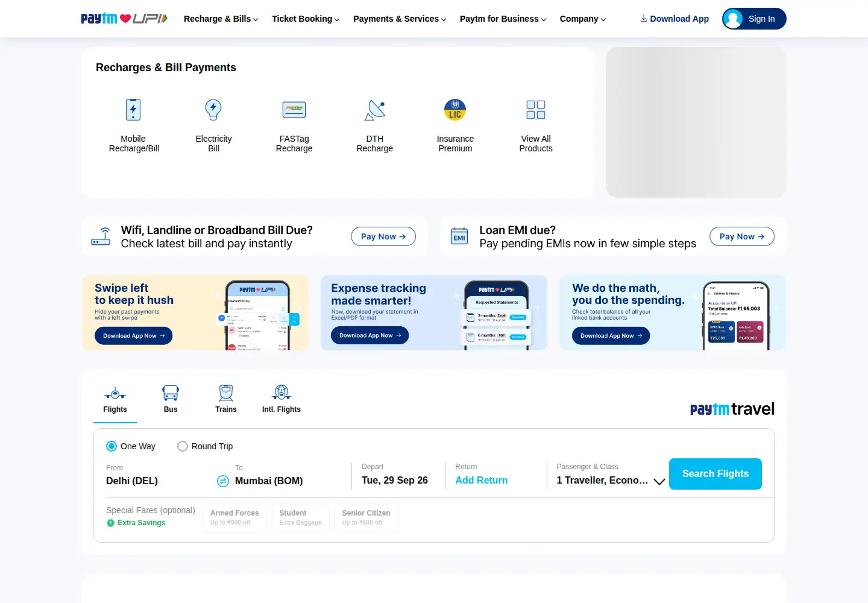This screenshot has height=603, width=868.
Task: Toggle the Armed Forces special fare
Action: pos(235,518)
